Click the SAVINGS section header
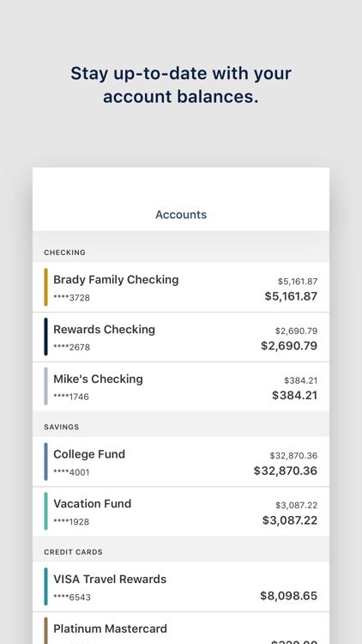 [x=62, y=427]
